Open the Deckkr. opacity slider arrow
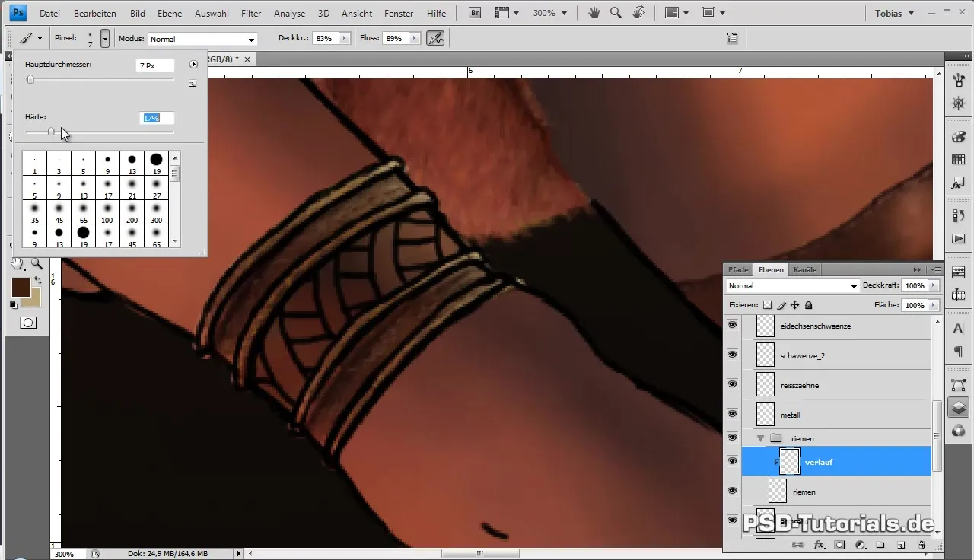This screenshot has height=560, width=974. tap(345, 38)
